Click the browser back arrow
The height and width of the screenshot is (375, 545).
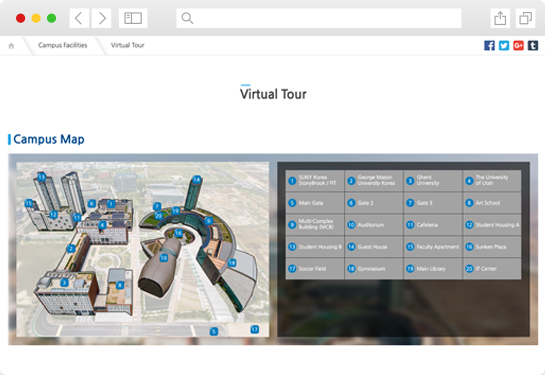(79, 18)
